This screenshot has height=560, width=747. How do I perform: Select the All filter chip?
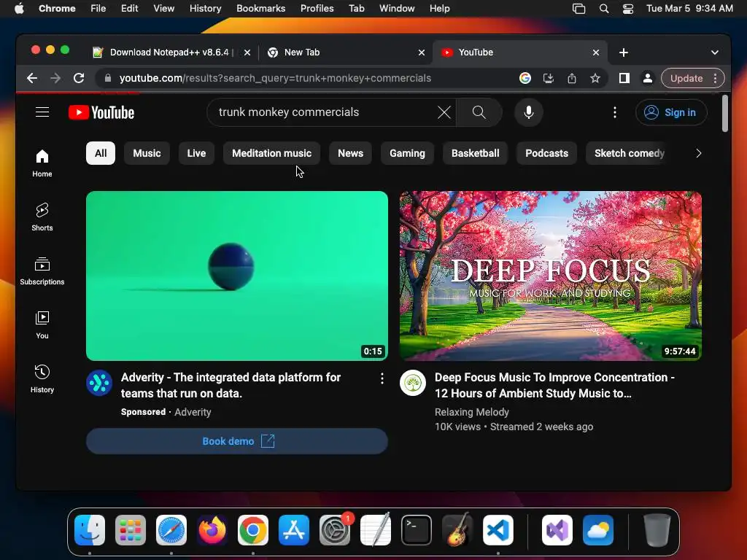(101, 153)
